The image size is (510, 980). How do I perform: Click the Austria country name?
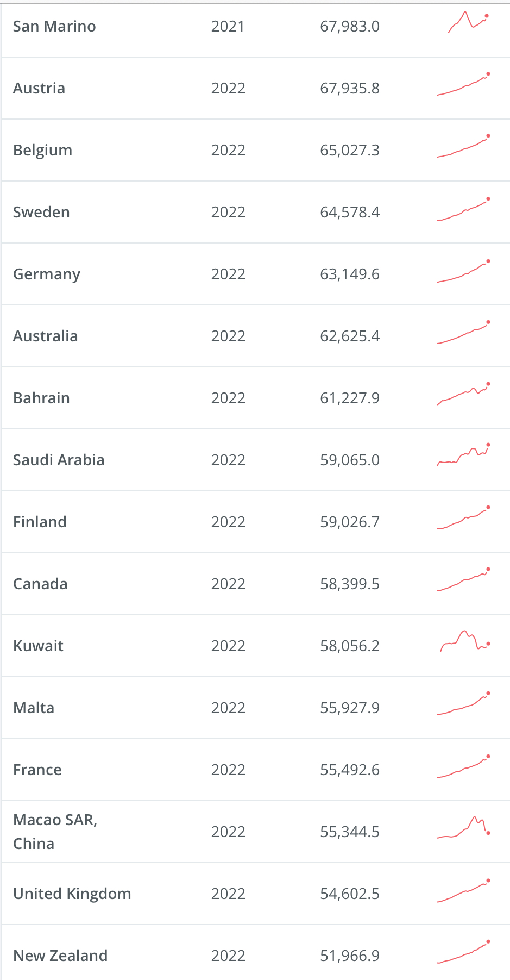(39, 88)
